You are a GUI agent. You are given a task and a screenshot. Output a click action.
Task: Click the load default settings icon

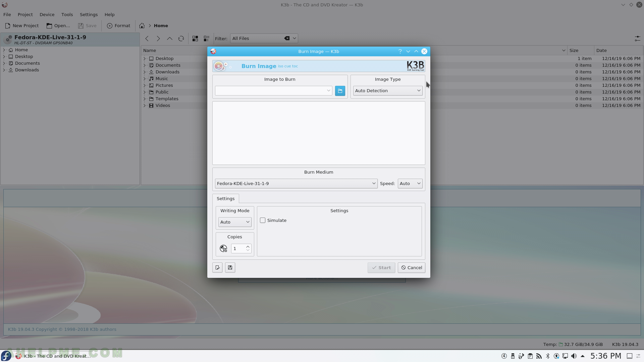pos(217,267)
